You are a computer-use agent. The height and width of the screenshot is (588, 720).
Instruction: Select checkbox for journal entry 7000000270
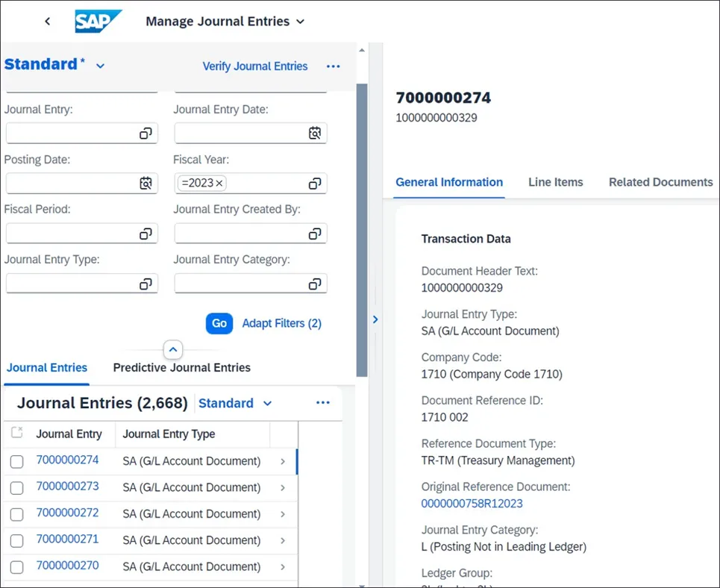tap(17, 567)
